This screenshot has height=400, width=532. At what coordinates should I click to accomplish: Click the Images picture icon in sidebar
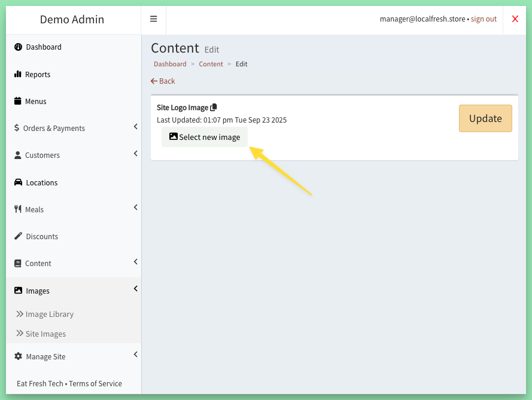[19, 291]
